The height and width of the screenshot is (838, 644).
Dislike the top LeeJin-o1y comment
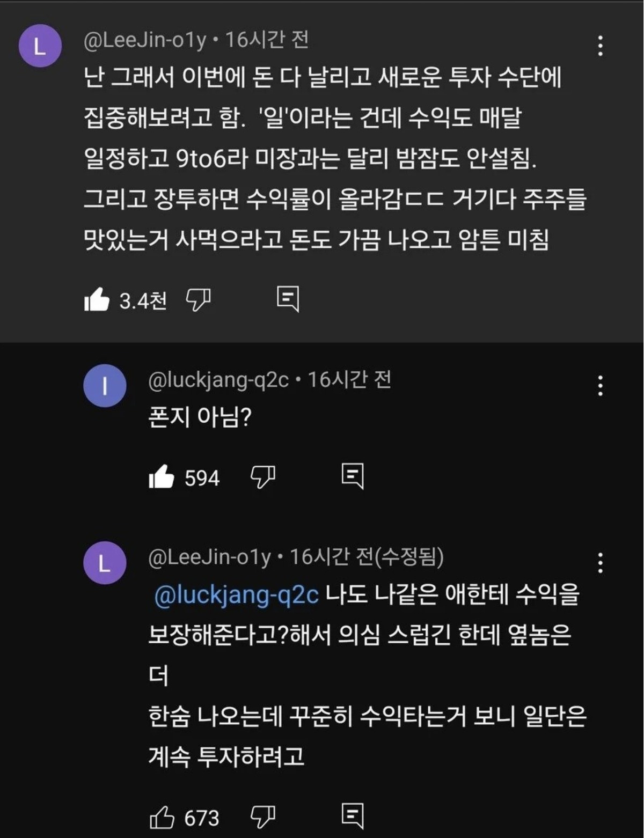click(x=198, y=299)
